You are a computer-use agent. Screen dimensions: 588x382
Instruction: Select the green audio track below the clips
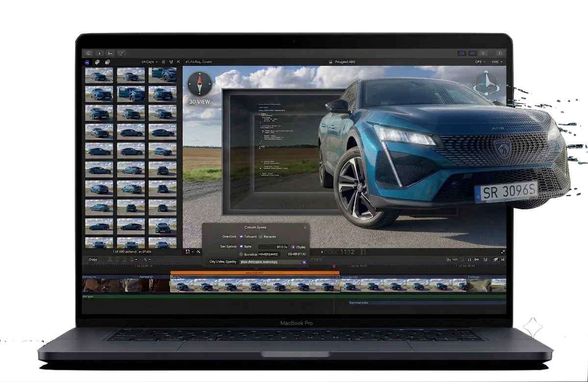294,297
